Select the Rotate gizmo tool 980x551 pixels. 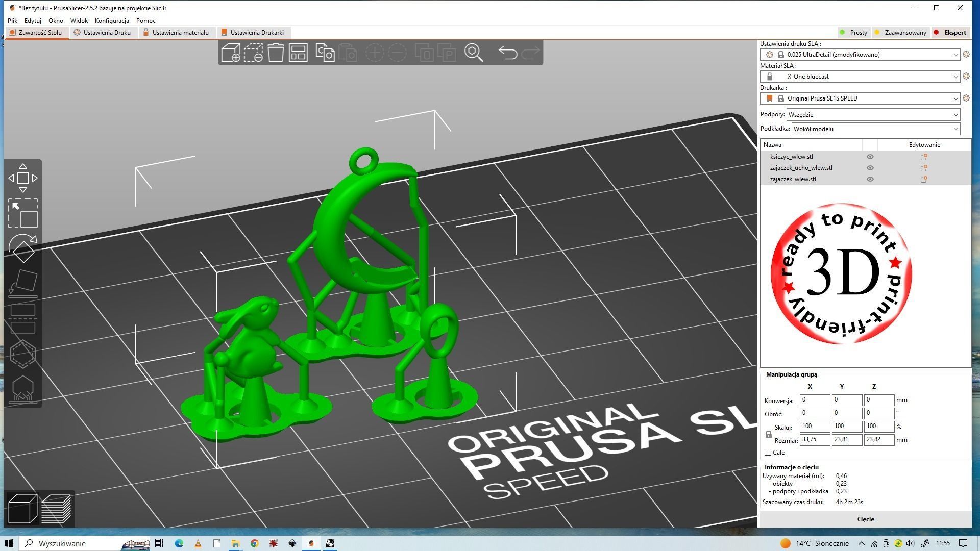click(x=23, y=248)
